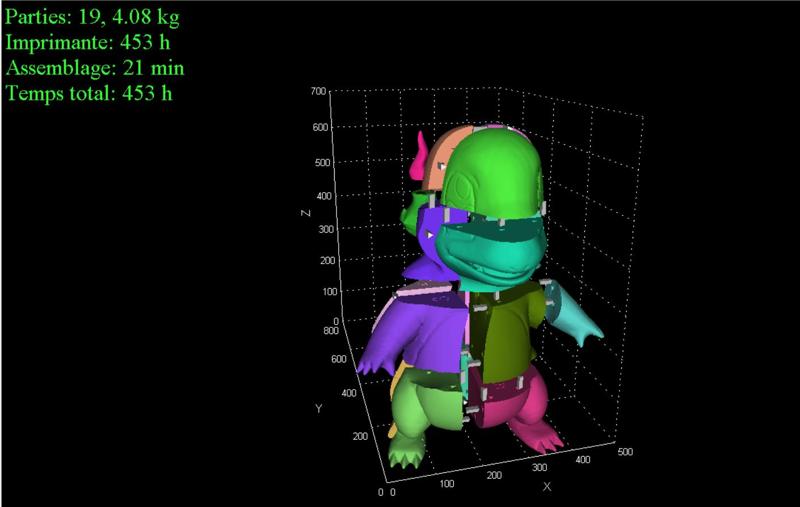Select the cyan arm part on right
The image size is (800, 507).
coord(574,316)
